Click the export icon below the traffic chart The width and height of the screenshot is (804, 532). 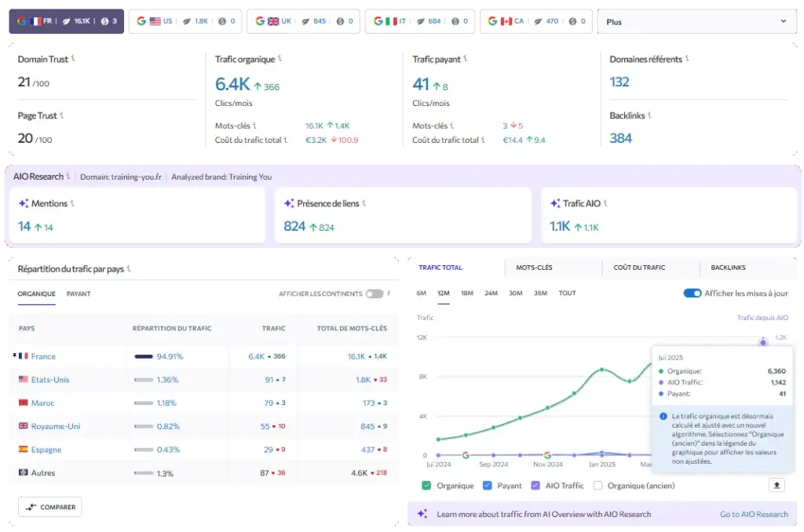(777, 485)
